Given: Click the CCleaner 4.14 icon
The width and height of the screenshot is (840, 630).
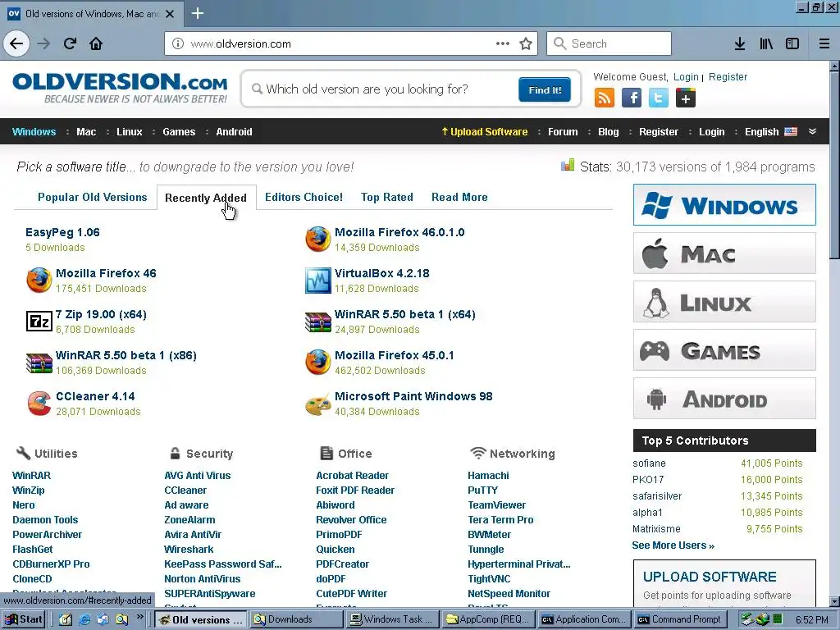Looking at the screenshot, I should [x=39, y=404].
